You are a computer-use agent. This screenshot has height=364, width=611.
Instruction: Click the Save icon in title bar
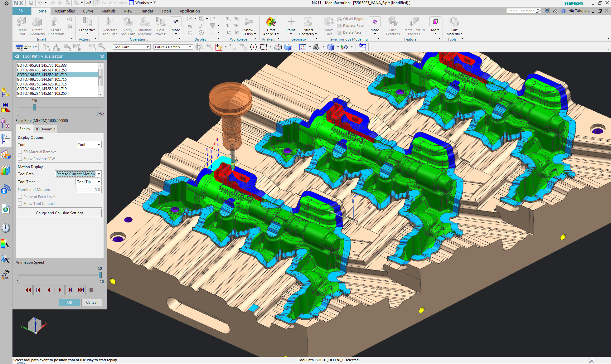click(x=31, y=3)
